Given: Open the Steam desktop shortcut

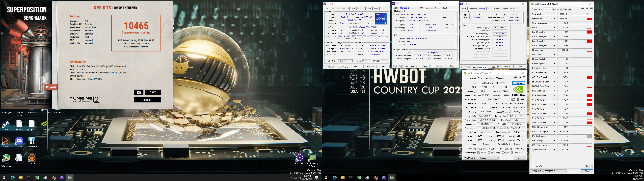Looking at the screenshot, I should (x=6, y=126).
